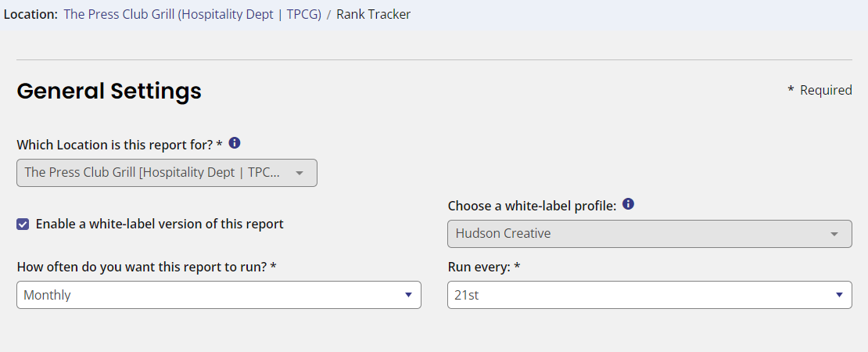This screenshot has height=352, width=868.
Task: Click 'Choose a white-label profile:' label text
Action: 532,206
